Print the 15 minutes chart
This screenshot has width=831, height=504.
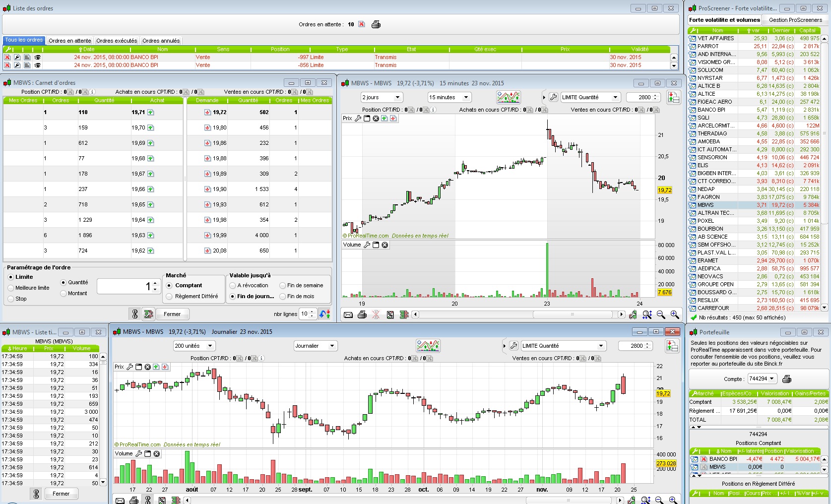click(x=362, y=315)
